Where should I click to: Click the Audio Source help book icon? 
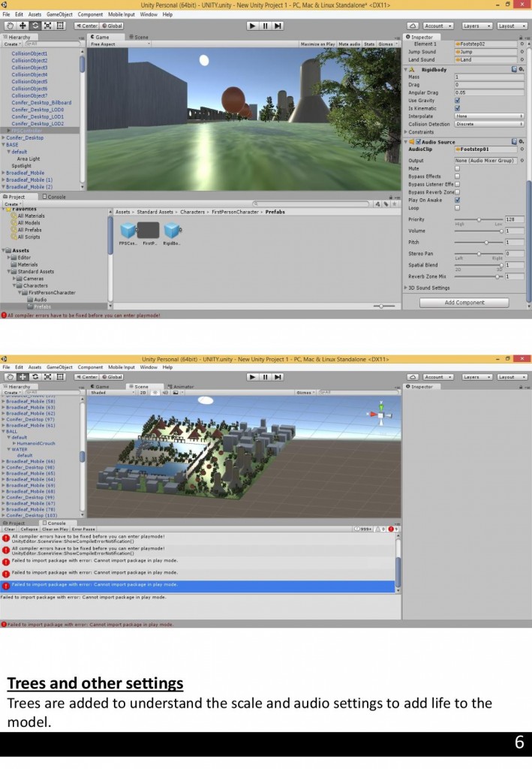(514, 141)
